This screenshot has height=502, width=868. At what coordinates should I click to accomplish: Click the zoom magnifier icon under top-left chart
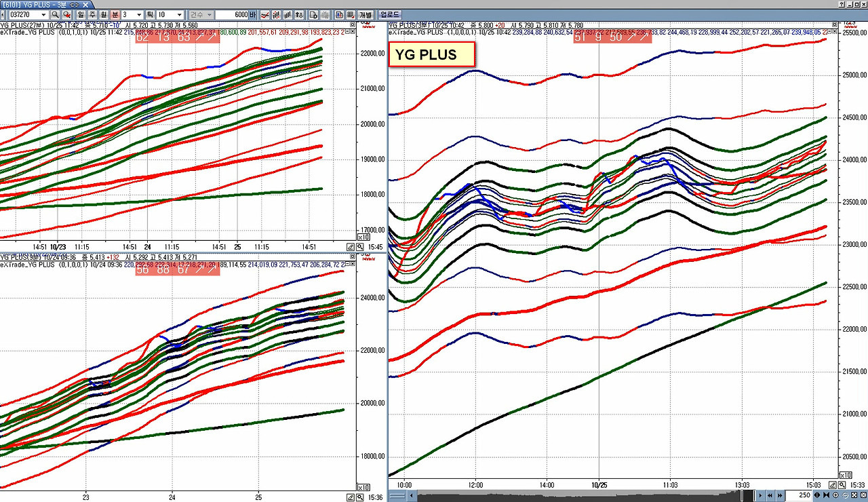(x=359, y=248)
